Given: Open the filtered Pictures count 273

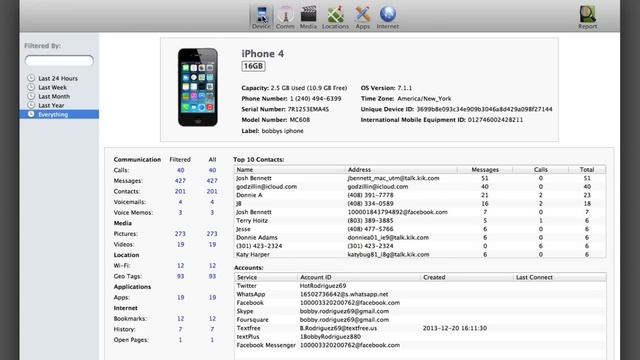Looking at the screenshot, I should 180,234.
